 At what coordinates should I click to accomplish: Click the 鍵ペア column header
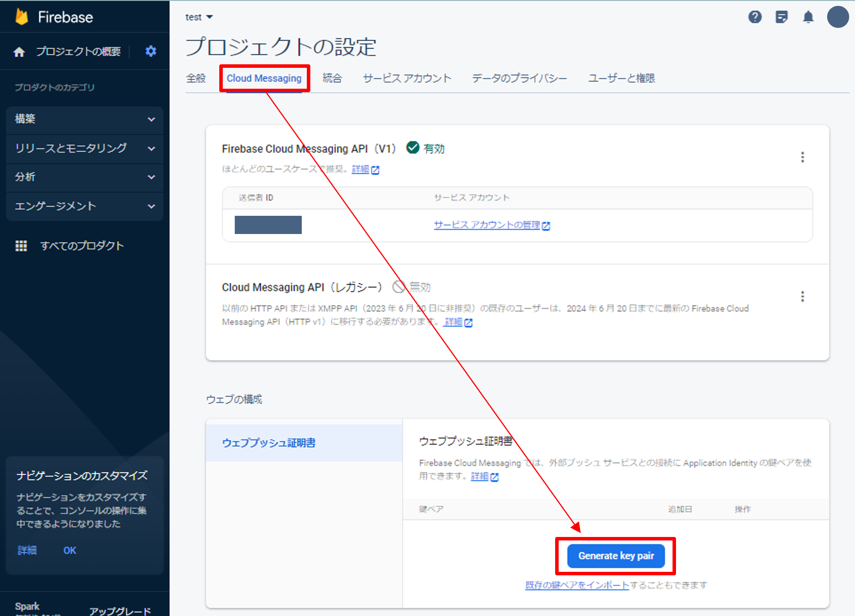431,509
